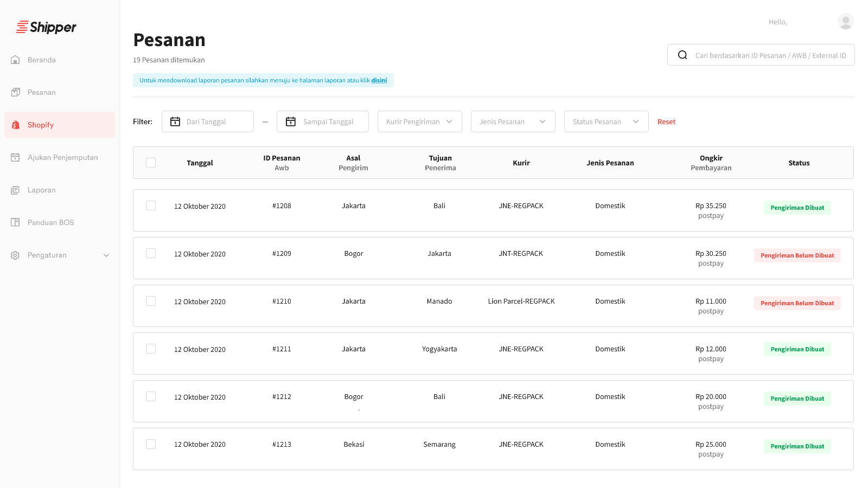Click Rp 35.250 shipping cost
The image size is (868, 488).
711,206
